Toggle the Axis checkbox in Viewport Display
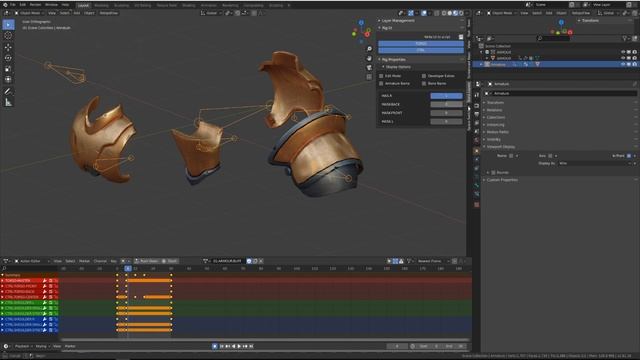This screenshot has width=640, height=360. coord(550,156)
